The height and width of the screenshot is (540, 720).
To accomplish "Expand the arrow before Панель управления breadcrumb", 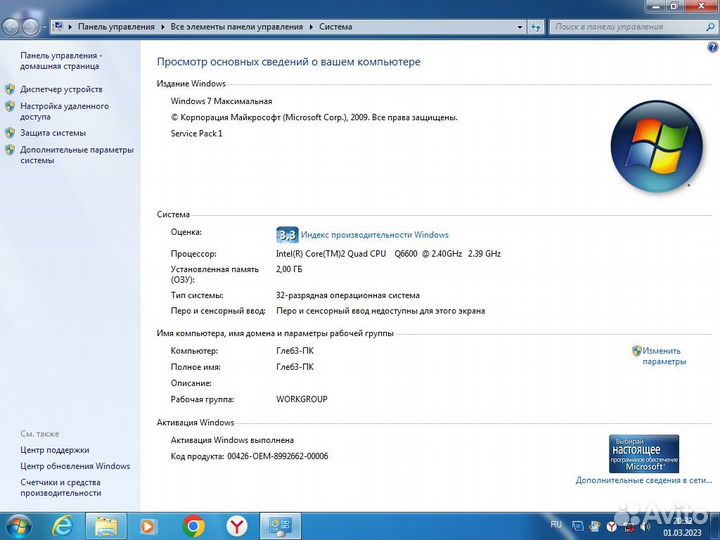I will click(70, 27).
